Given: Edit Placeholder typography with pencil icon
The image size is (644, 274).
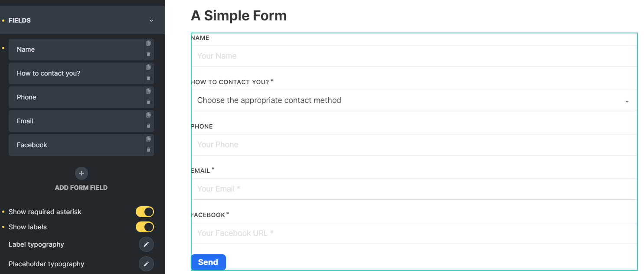Looking at the screenshot, I should (146, 264).
